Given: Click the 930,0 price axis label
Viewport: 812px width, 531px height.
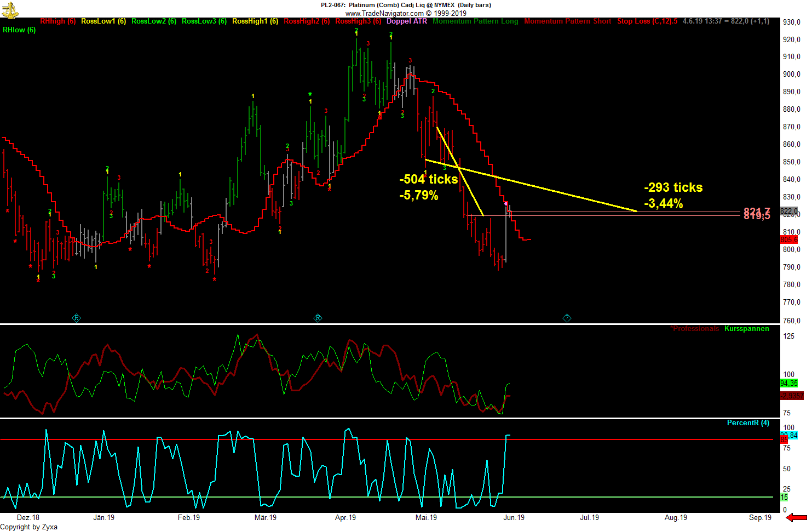Looking at the screenshot, I should pos(792,22).
